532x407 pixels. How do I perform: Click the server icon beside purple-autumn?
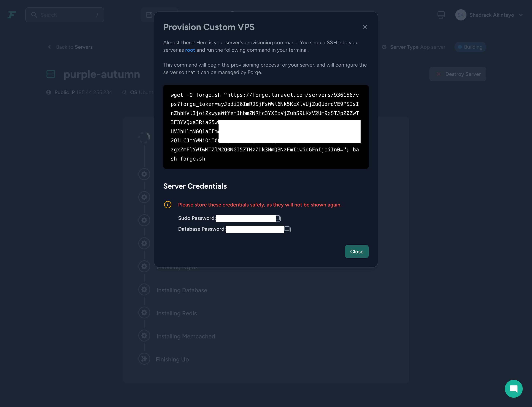click(x=51, y=74)
